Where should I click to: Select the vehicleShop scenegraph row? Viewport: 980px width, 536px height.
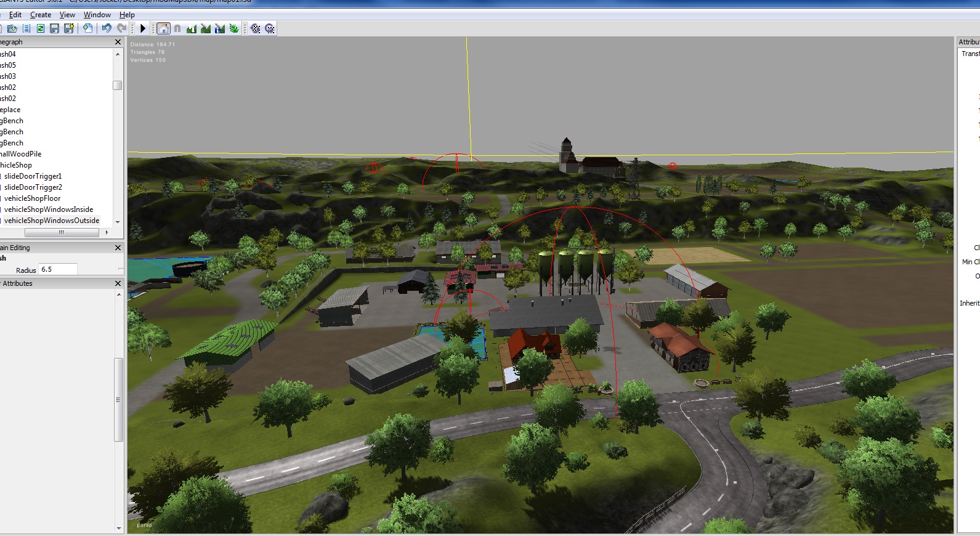(x=16, y=165)
